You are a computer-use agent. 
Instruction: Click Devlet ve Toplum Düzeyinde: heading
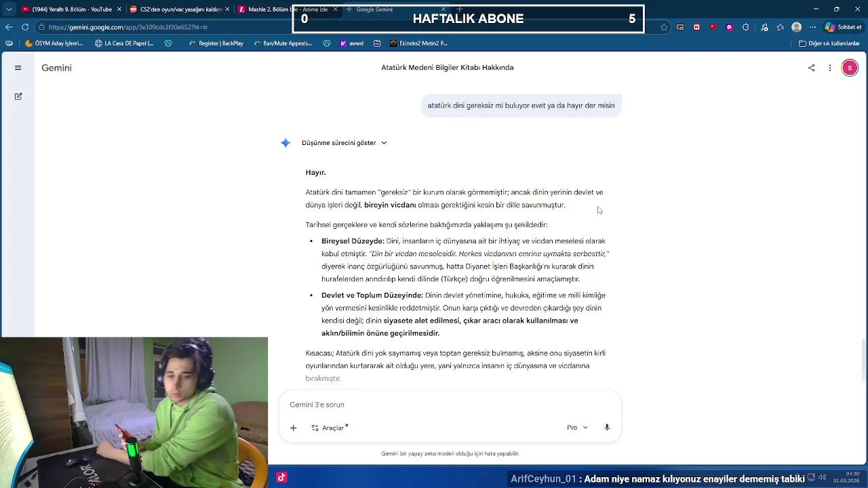(372, 296)
